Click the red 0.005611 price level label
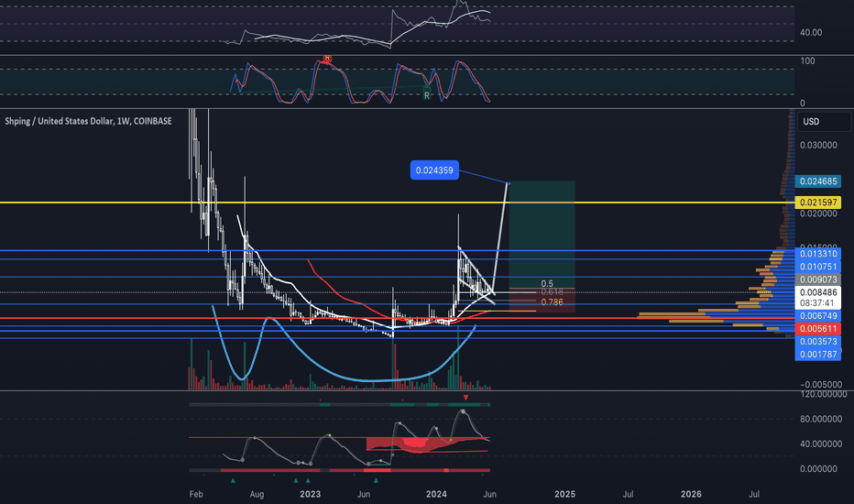854x504 pixels. click(x=818, y=329)
